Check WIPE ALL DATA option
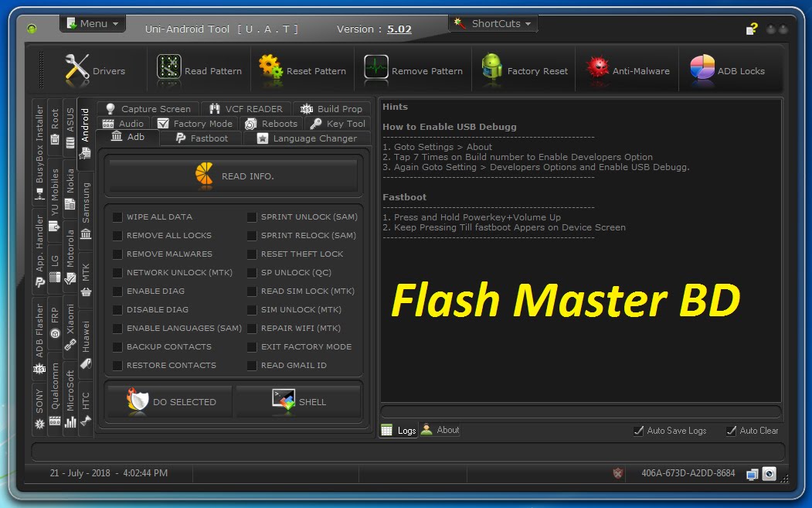The image size is (812, 508). pyautogui.click(x=117, y=216)
